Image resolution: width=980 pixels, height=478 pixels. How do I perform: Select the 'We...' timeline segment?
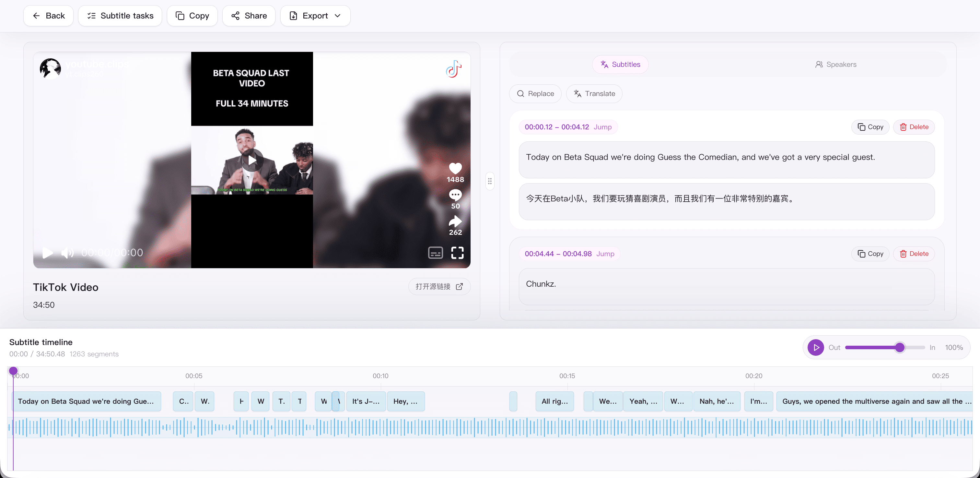[x=608, y=401]
